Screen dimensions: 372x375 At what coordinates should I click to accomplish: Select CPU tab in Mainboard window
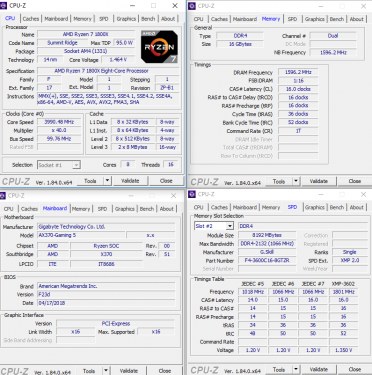(9, 209)
